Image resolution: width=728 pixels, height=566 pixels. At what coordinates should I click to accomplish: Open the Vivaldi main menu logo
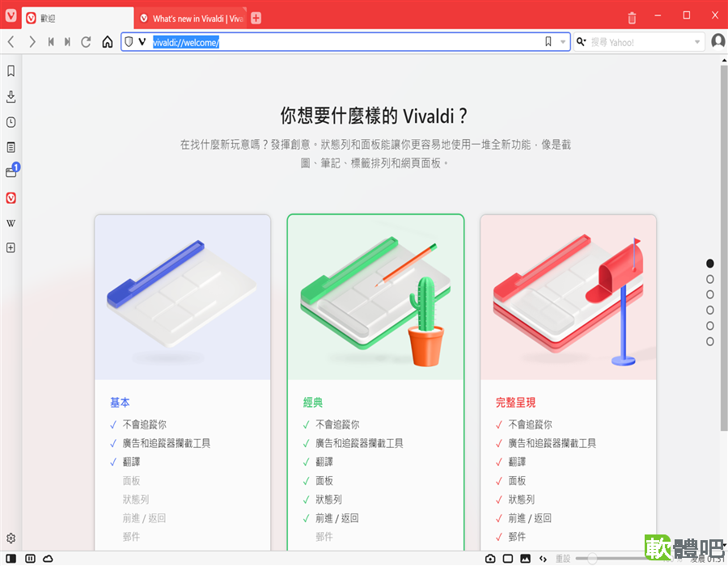click(x=11, y=15)
